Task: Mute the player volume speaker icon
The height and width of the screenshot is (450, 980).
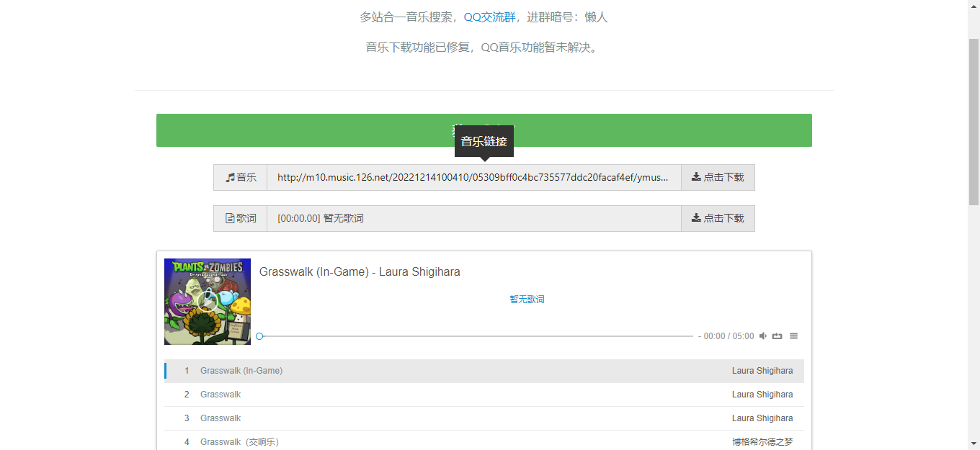Action: pyautogui.click(x=763, y=336)
